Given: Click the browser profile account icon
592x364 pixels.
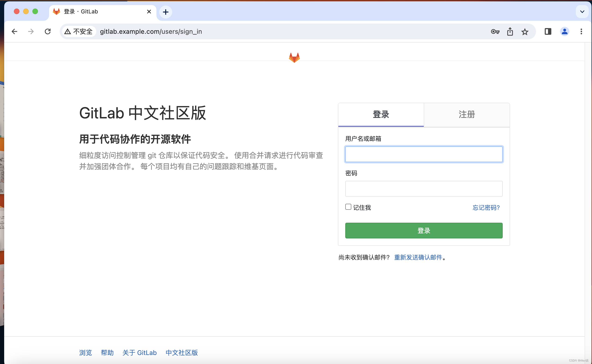Looking at the screenshot, I should point(565,31).
